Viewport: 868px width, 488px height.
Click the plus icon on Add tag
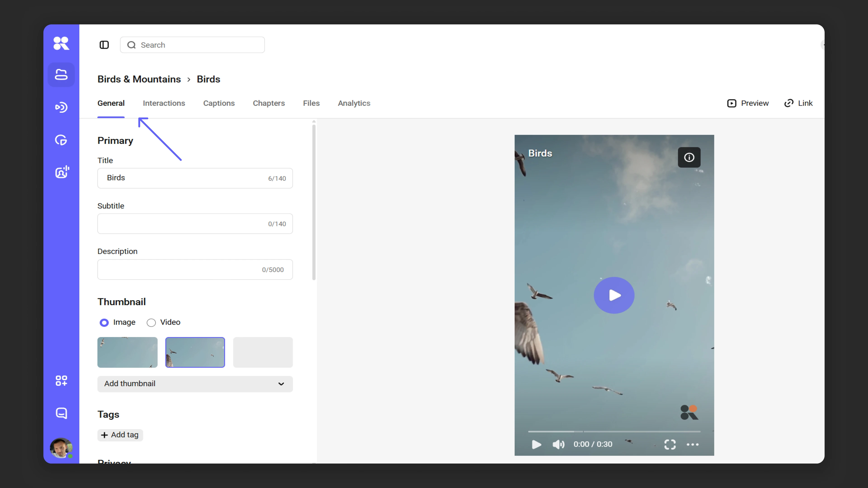pos(104,435)
